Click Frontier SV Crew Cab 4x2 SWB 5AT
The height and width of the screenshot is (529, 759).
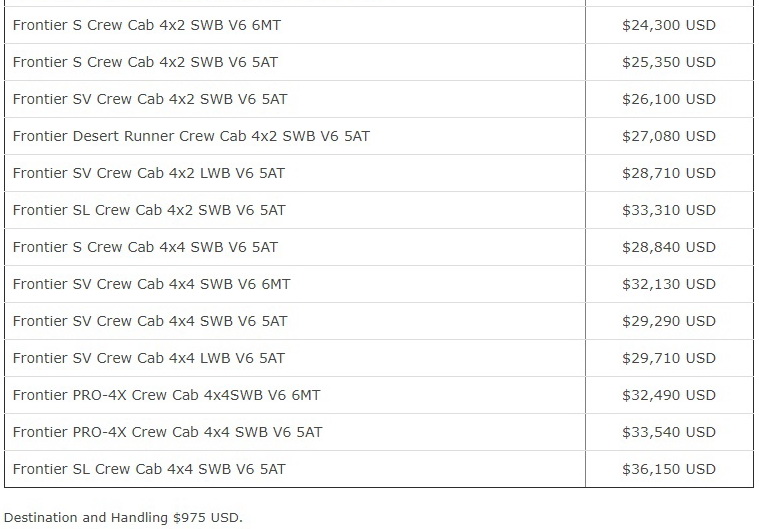pyautogui.click(x=150, y=99)
